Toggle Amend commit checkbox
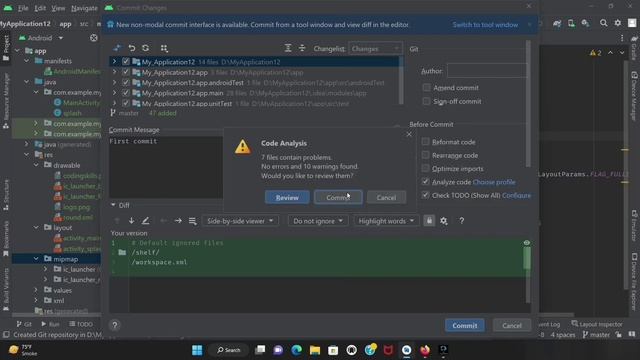 tap(426, 87)
